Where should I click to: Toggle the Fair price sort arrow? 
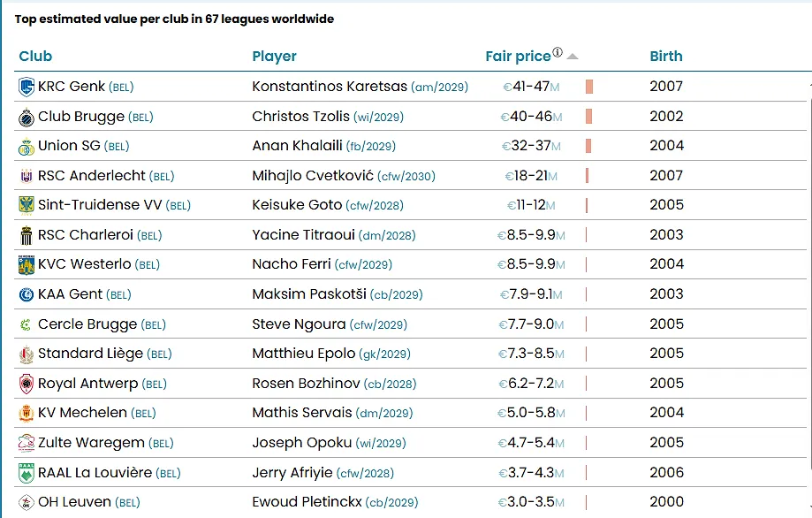(x=573, y=57)
